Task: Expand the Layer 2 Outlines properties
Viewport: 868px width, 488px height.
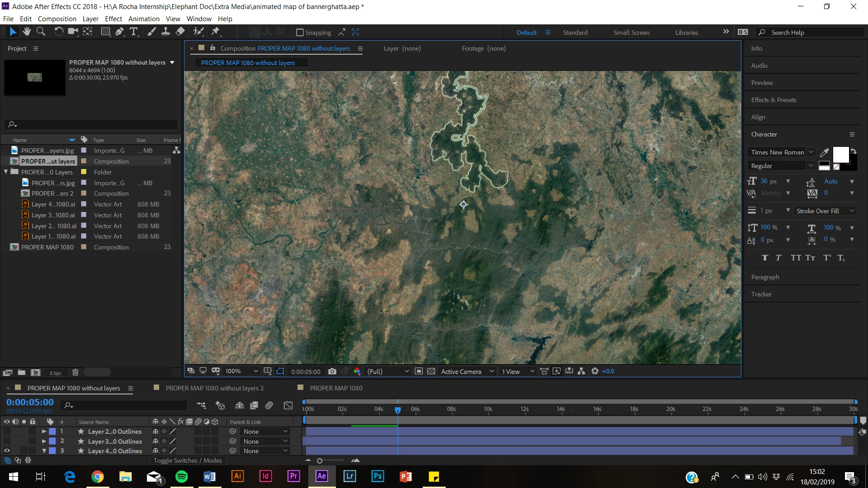Action: pos(44,432)
